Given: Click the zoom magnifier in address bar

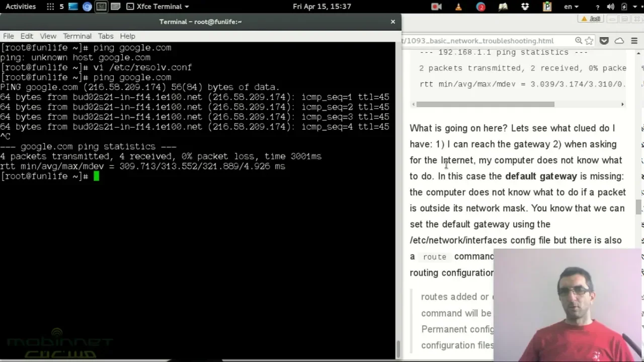Looking at the screenshot, I should [x=579, y=41].
